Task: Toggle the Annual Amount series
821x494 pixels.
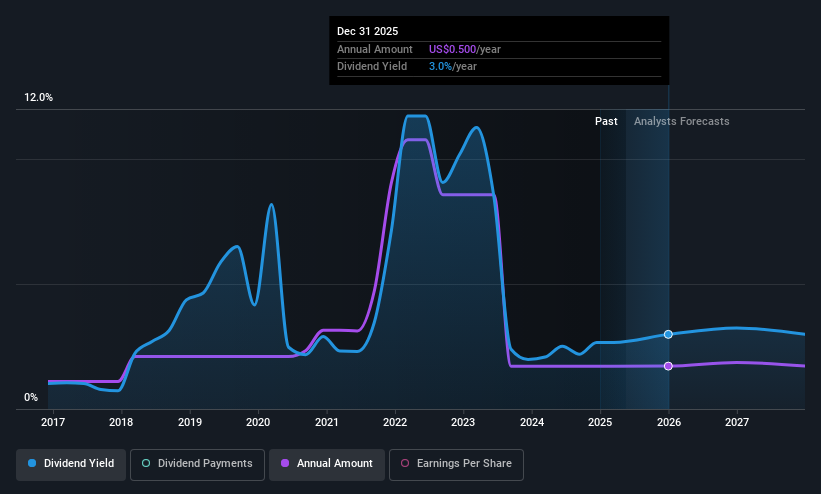Action: (327, 464)
